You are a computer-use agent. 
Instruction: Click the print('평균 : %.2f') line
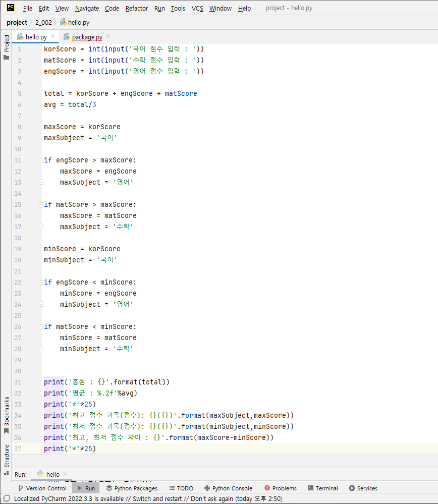pos(90,393)
